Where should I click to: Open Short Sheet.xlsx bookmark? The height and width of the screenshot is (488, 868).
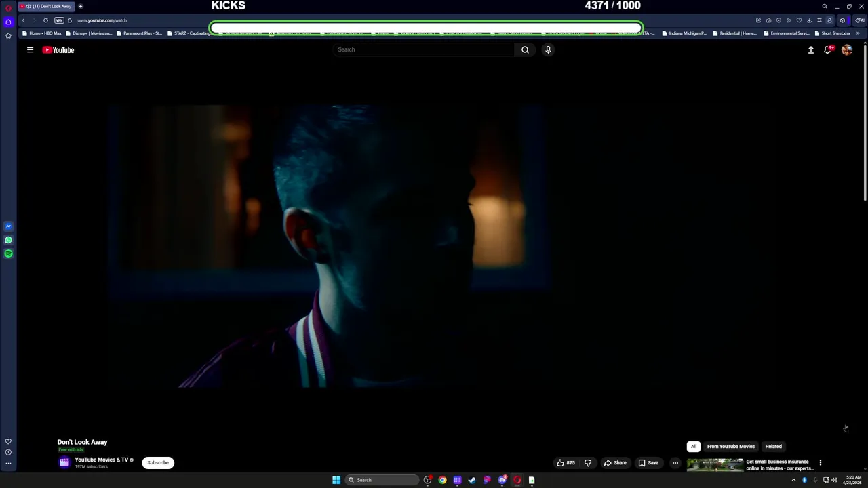coord(833,33)
